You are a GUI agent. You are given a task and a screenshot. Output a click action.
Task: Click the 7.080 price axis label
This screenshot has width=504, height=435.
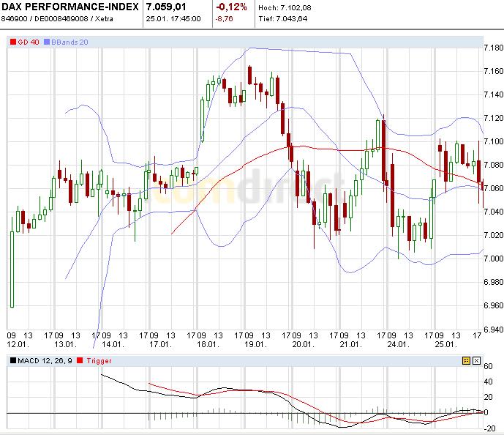(493, 165)
